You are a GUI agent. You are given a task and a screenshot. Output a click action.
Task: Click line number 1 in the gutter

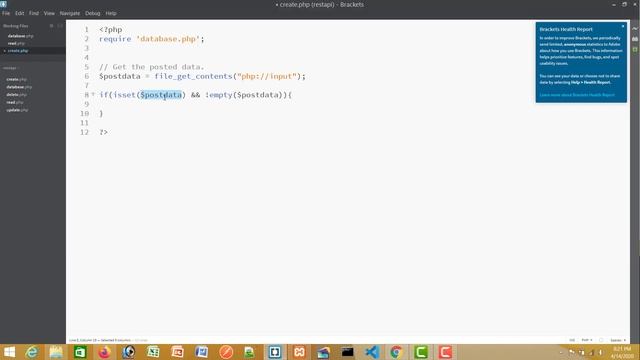(87, 30)
